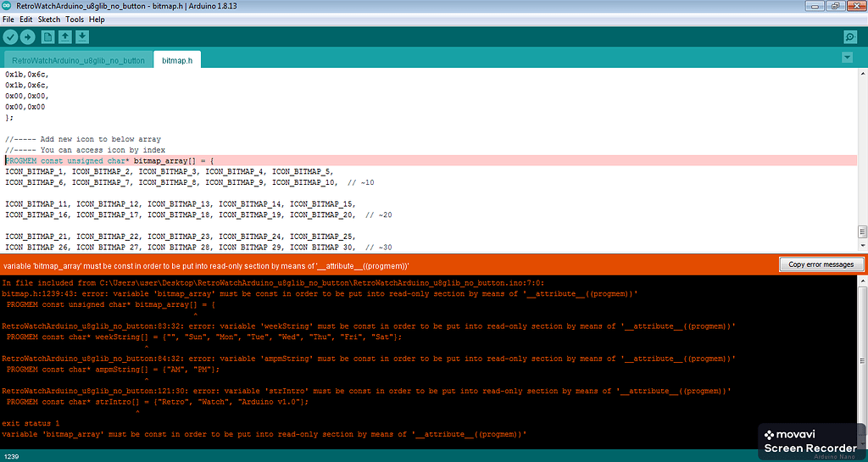868x462 pixels.
Task: Click the editor scrollbar down arrow
Action: [x=862, y=246]
